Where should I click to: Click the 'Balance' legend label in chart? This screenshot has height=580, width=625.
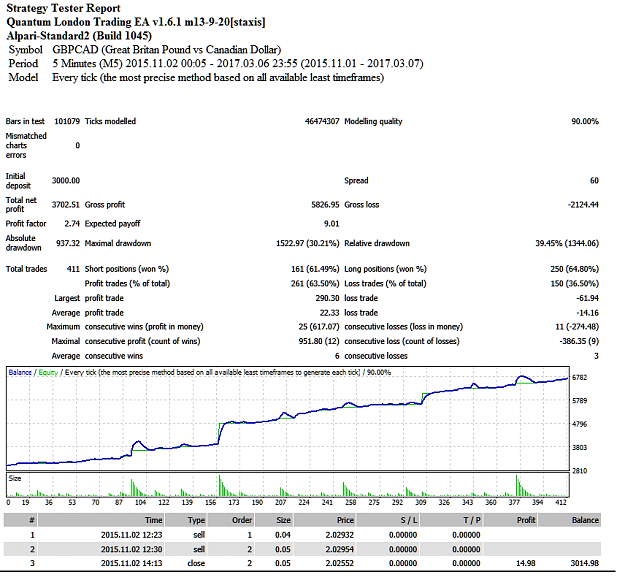pyautogui.click(x=20, y=372)
